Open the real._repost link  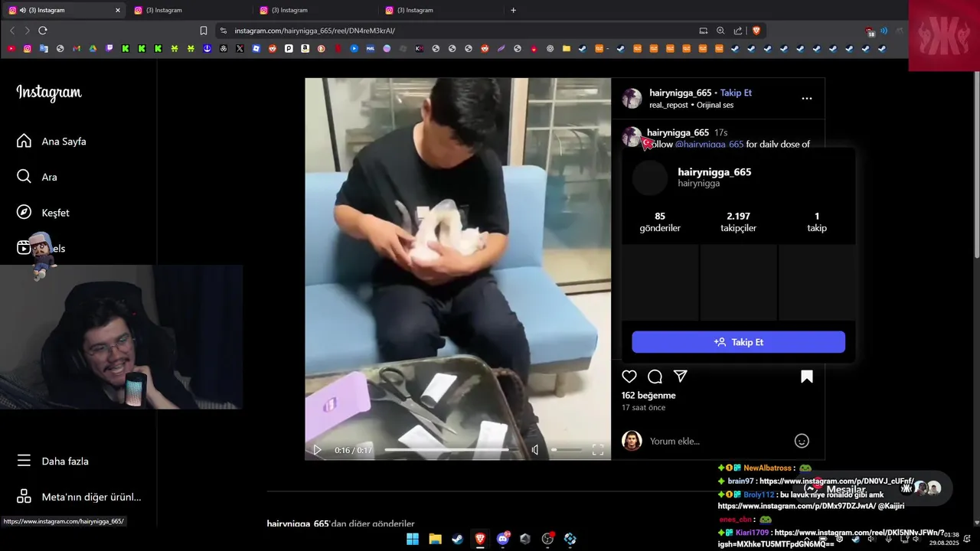[x=668, y=105]
